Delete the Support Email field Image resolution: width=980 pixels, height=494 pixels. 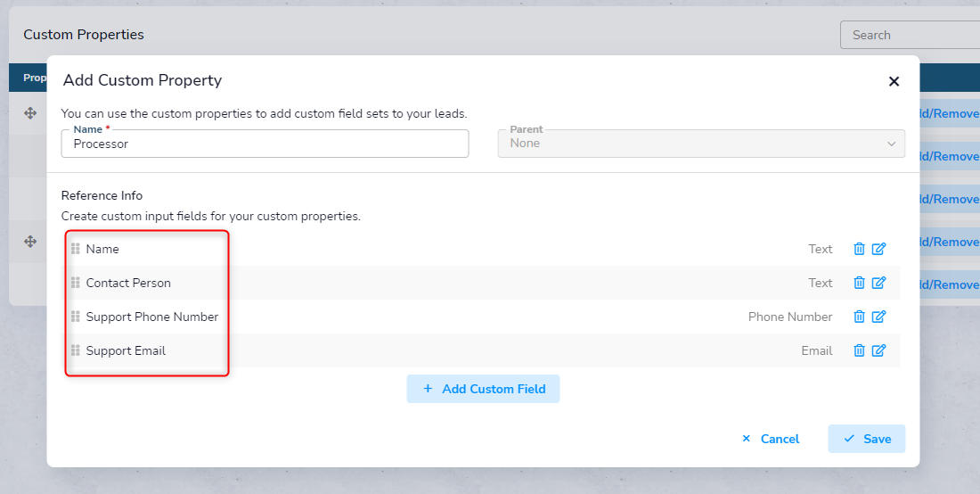click(859, 350)
